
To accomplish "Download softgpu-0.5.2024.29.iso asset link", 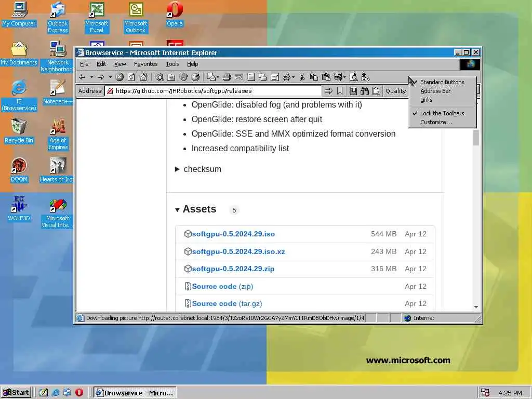I will (233, 234).
